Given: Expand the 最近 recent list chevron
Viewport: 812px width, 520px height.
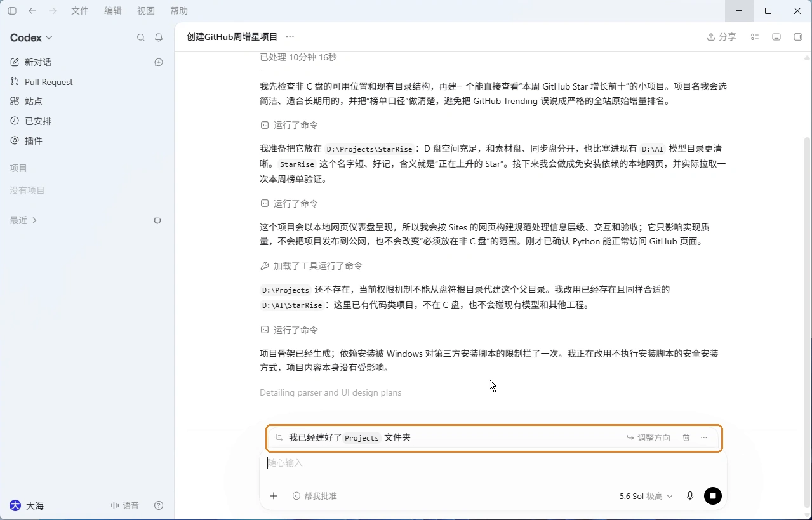Looking at the screenshot, I should click(x=34, y=220).
